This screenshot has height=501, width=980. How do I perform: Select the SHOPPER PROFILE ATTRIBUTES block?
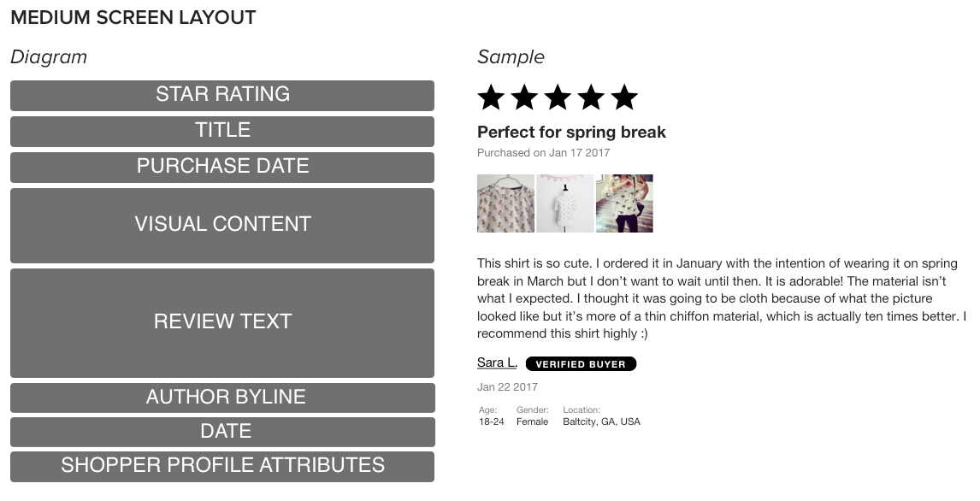click(222, 466)
